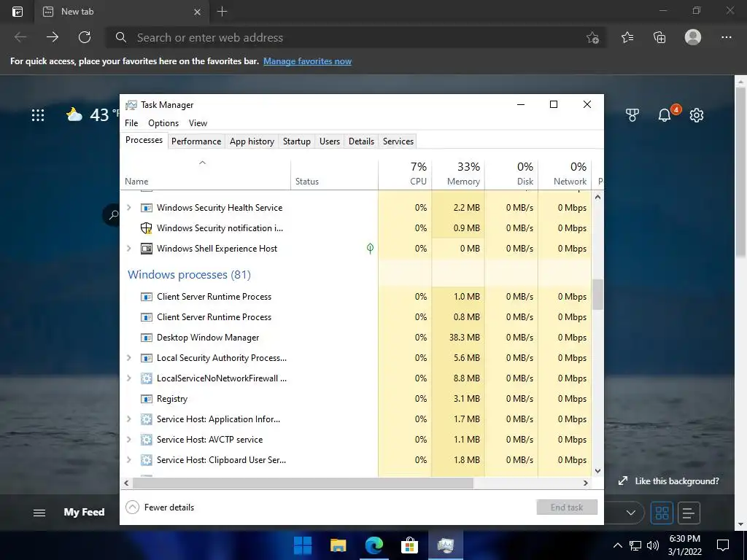Image resolution: width=747 pixels, height=560 pixels.
Task: Open Edge tab actions menu icon
Action: point(18,12)
